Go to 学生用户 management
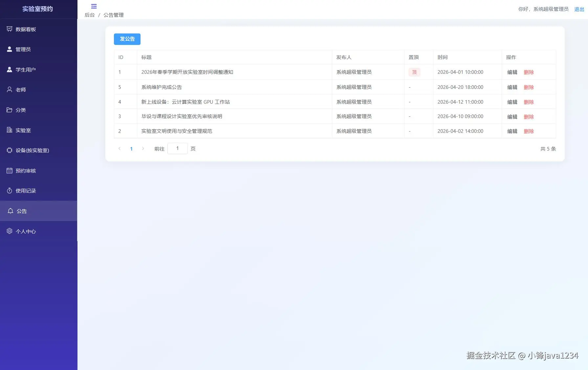 [x=38, y=70]
